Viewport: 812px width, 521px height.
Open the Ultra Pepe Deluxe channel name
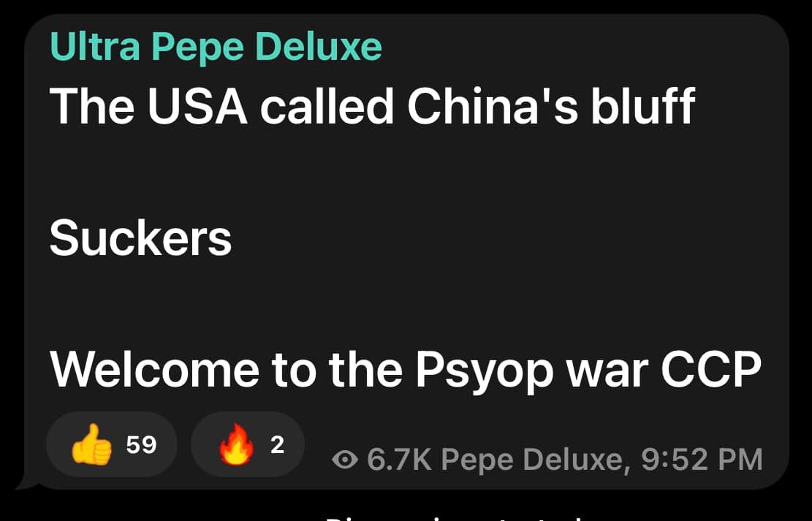pyautogui.click(x=216, y=47)
